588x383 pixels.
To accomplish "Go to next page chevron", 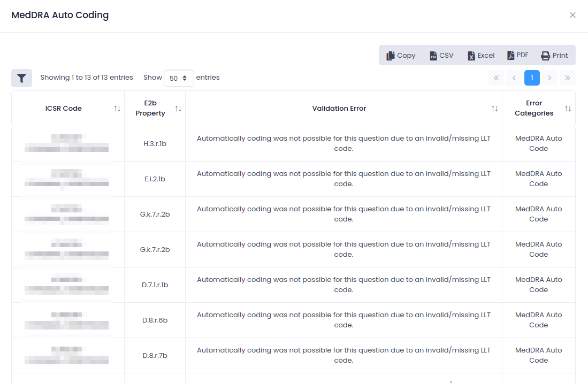I will (550, 78).
